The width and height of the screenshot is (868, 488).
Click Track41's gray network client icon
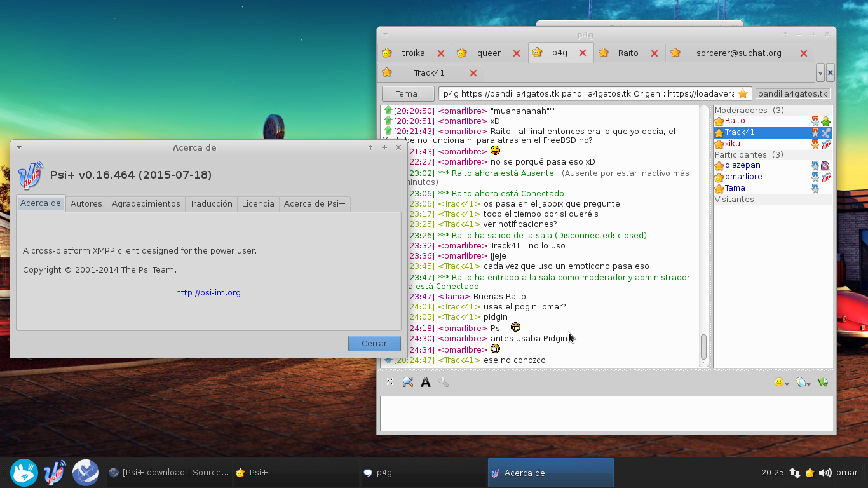click(x=826, y=133)
